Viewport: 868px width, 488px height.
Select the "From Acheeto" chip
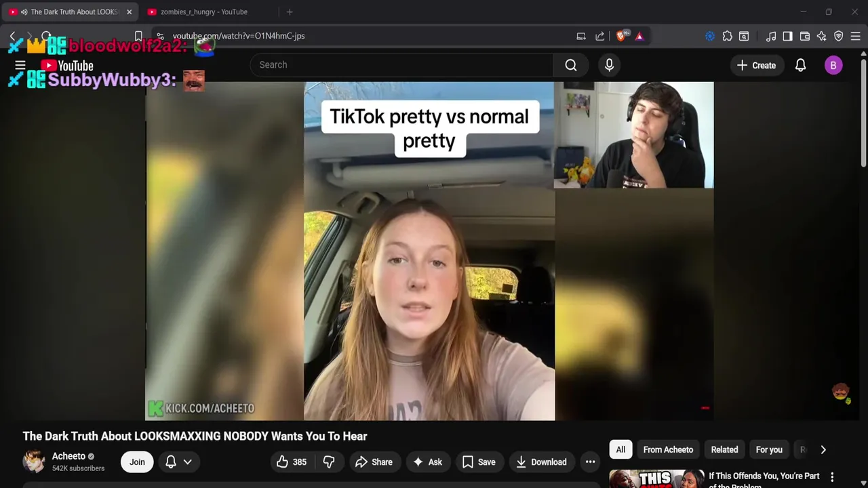click(668, 449)
